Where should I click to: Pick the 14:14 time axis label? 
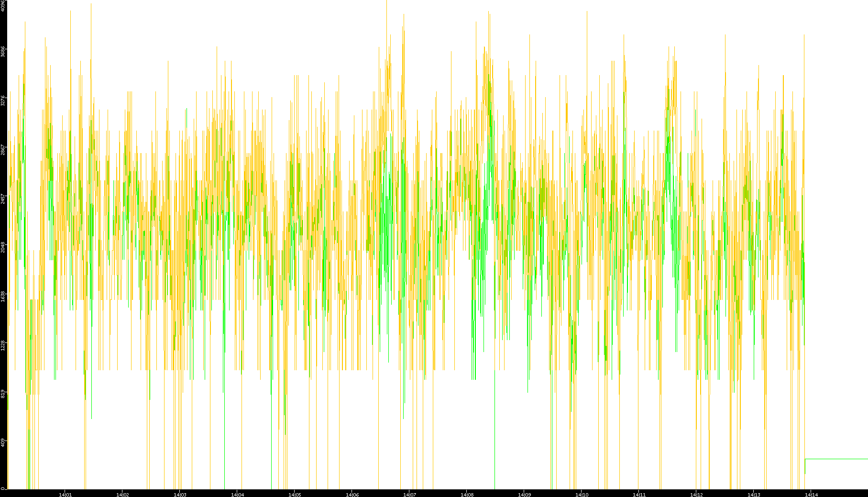pos(812,495)
